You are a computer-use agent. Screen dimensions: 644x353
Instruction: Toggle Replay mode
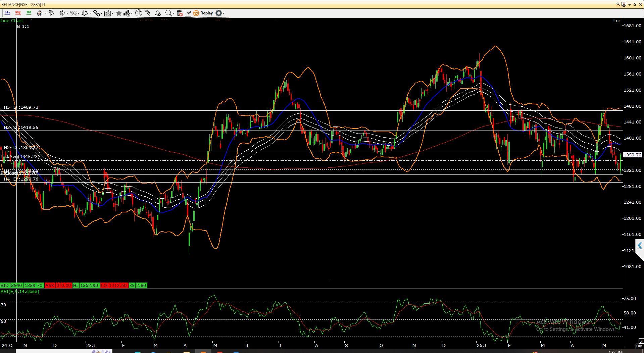(x=203, y=13)
